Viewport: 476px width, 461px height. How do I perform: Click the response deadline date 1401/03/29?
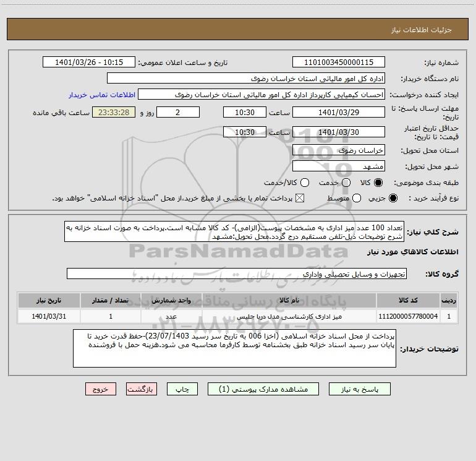coord(339,112)
